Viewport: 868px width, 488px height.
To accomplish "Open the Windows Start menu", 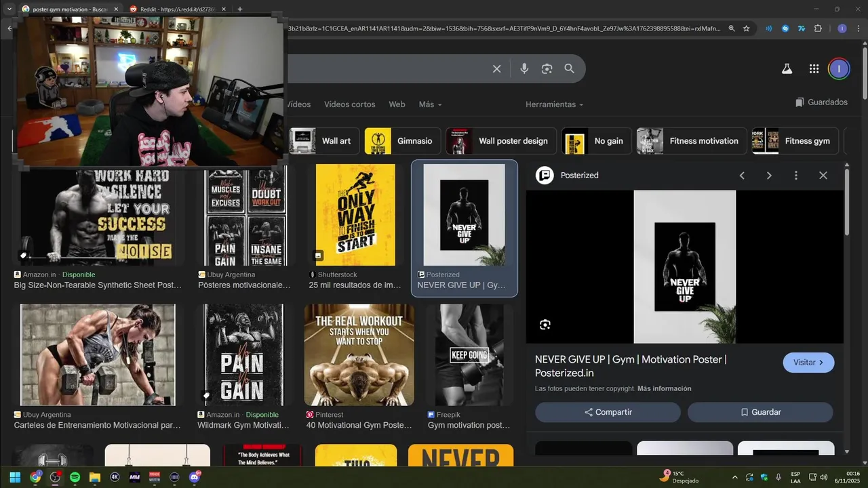I will (15, 477).
